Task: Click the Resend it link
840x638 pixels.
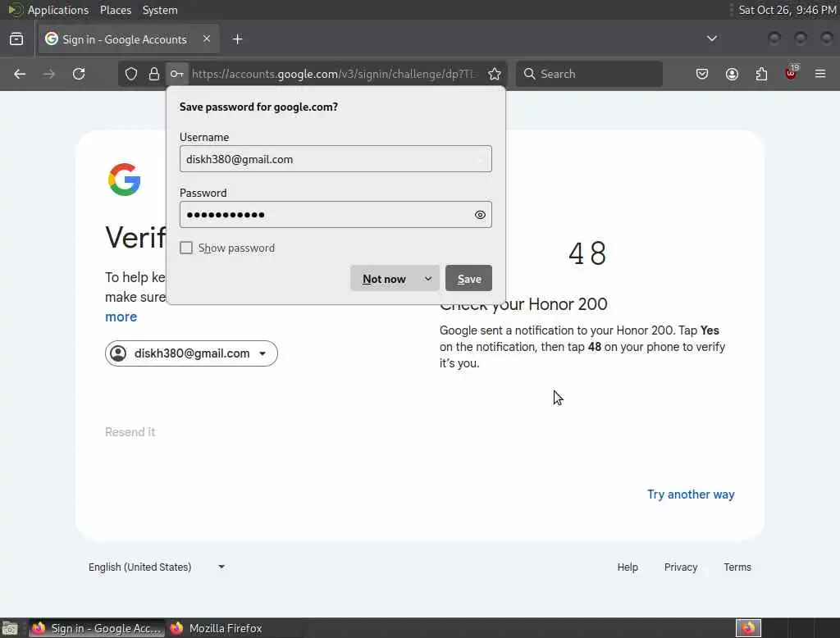Action: [x=130, y=432]
